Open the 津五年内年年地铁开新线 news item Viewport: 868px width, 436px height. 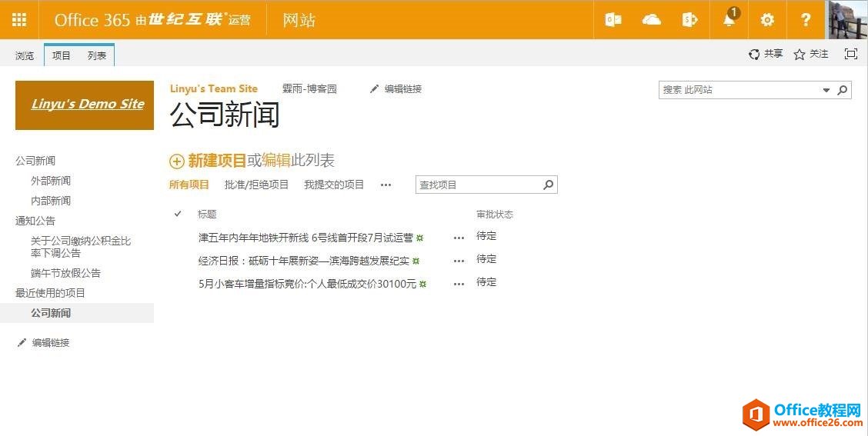coord(305,238)
